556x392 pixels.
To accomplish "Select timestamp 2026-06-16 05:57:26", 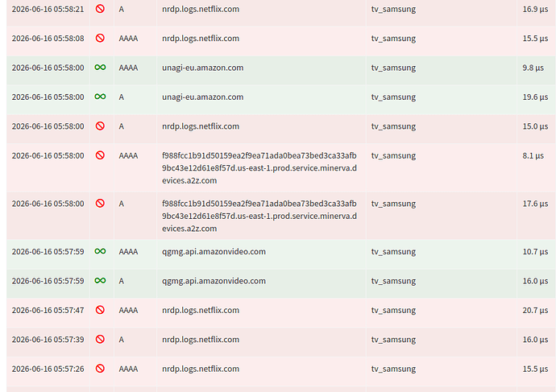I will tap(48, 369).
